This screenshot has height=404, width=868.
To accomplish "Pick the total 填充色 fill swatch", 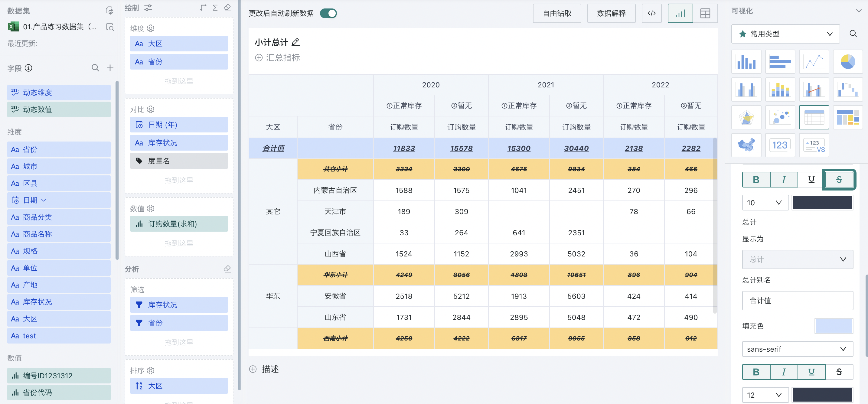I will [834, 326].
